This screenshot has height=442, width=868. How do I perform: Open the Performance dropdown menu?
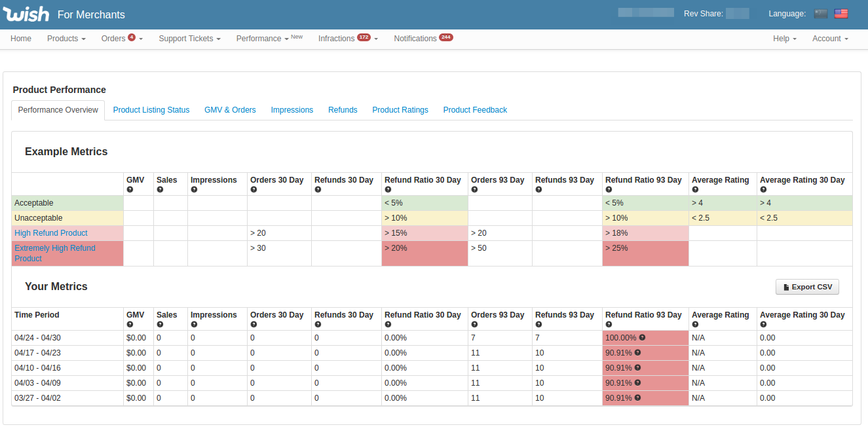tap(263, 39)
